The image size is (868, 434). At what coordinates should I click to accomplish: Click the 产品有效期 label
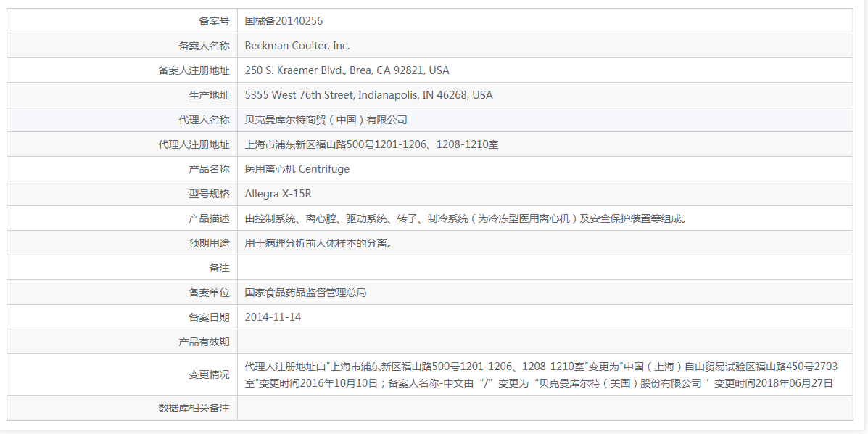(x=204, y=342)
